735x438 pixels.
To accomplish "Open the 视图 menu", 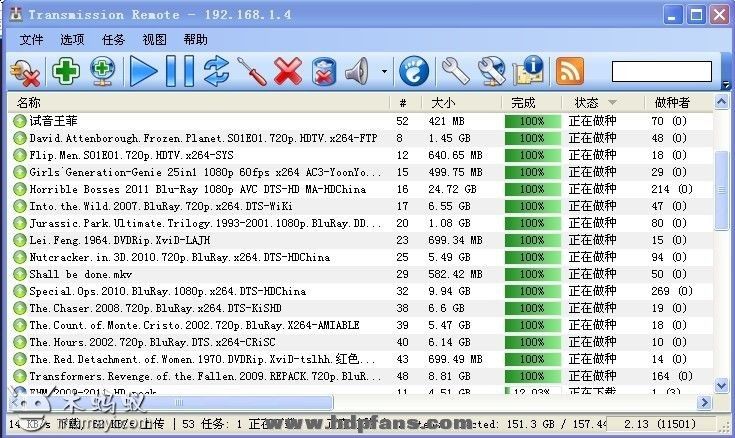I will 154,40.
